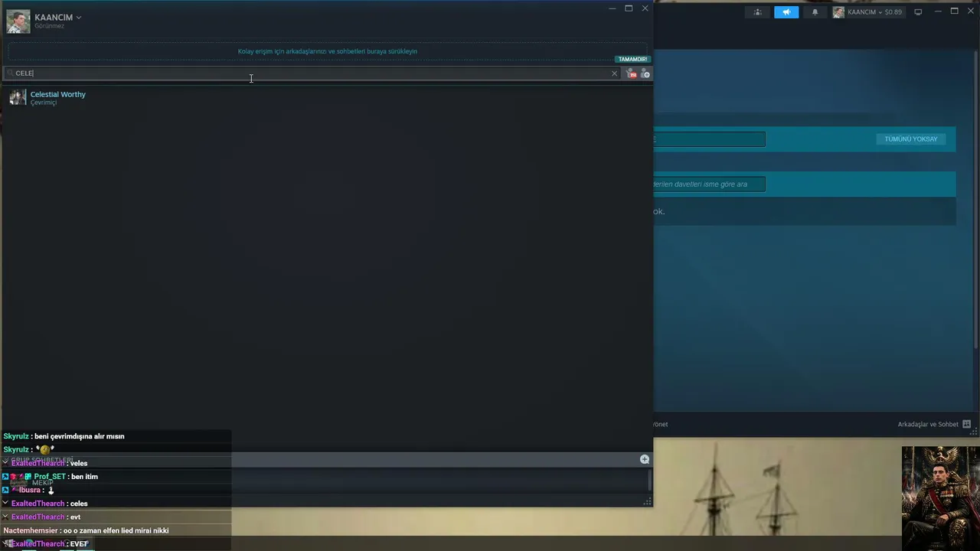The height and width of the screenshot is (551, 980).
Task: Maximize the Steam main window
Action: [954, 11]
